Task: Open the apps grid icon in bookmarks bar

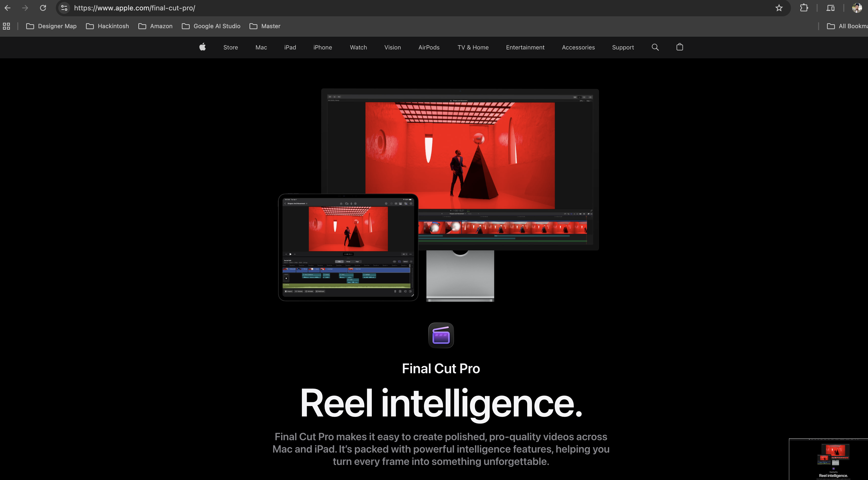Action: (x=6, y=26)
